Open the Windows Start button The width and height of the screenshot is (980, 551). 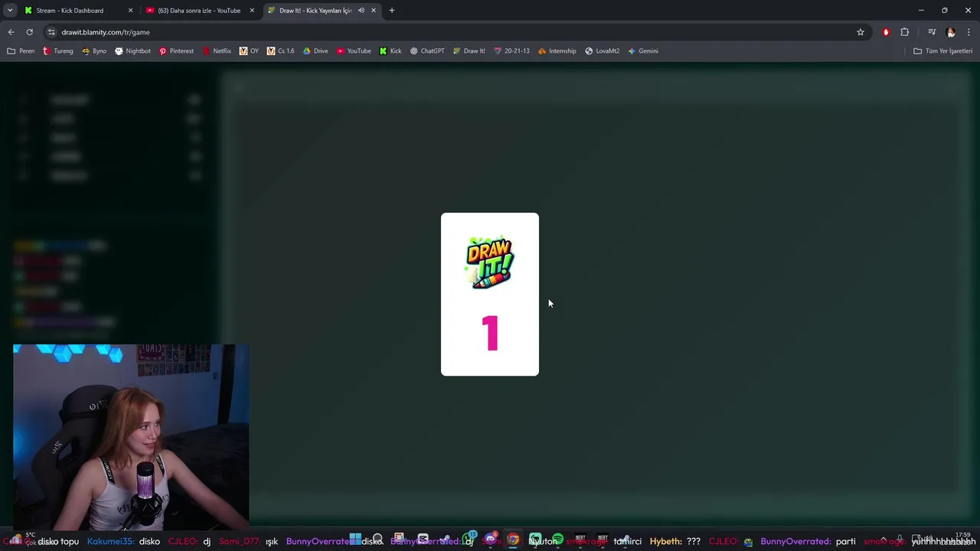[355, 540]
